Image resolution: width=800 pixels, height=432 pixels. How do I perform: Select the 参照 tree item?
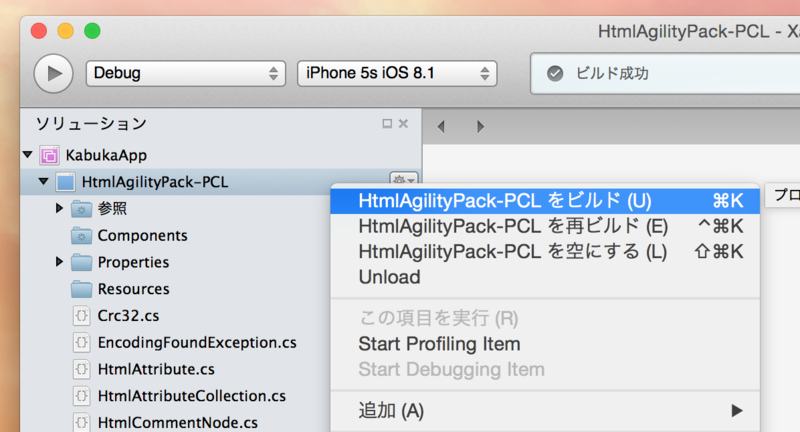[112, 208]
